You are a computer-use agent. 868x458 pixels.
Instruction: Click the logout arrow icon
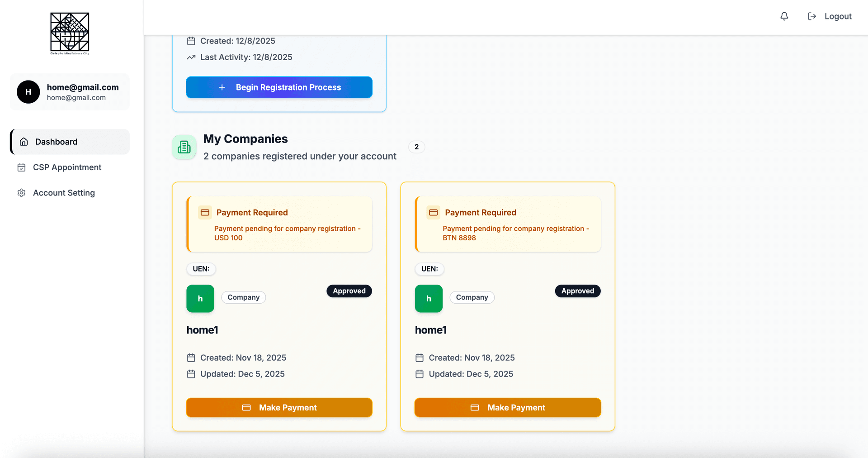point(812,16)
